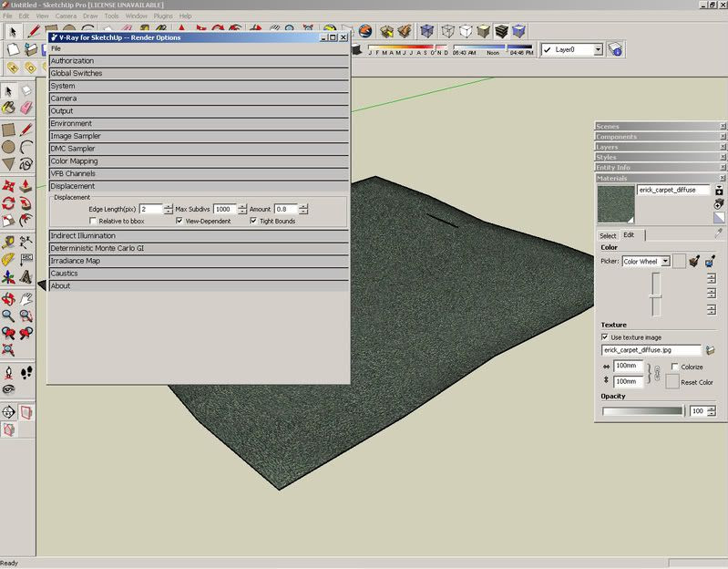Click Match Color of Object icon

point(694,261)
